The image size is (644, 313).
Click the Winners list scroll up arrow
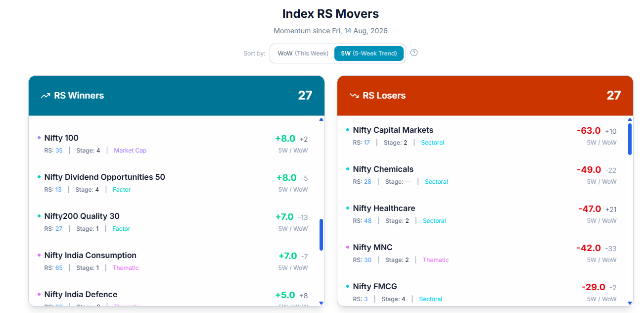point(321,119)
